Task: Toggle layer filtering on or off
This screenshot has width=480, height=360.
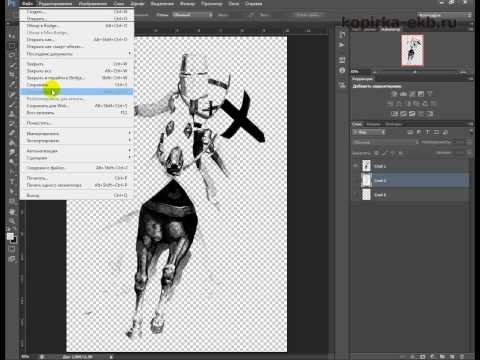Action: pyautogui.click(x=471, y=132)
